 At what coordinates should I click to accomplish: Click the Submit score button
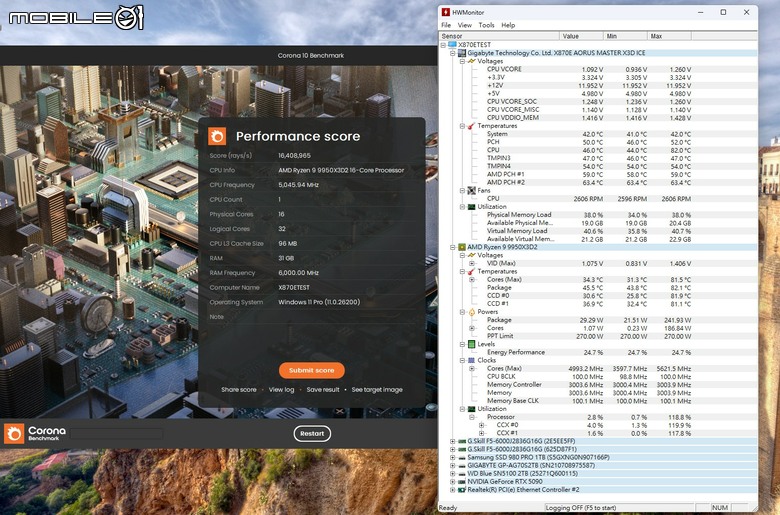311,370
